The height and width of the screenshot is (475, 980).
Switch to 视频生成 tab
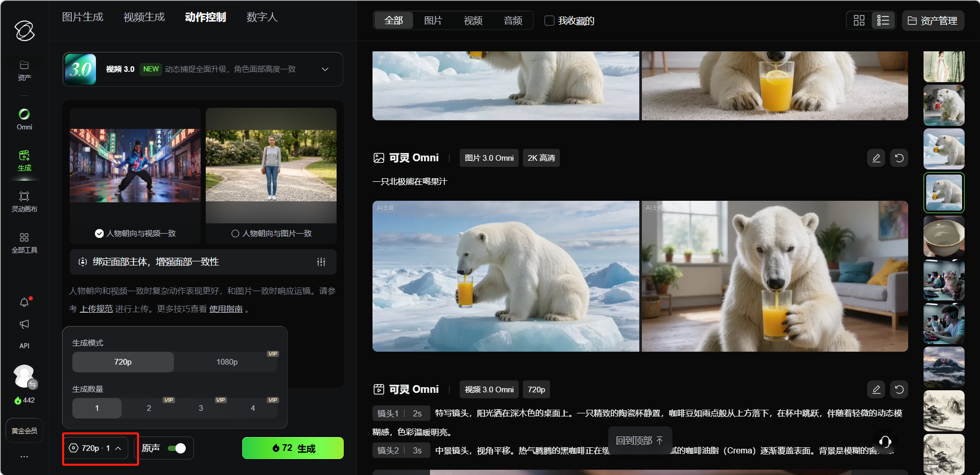tap(144, 17)
